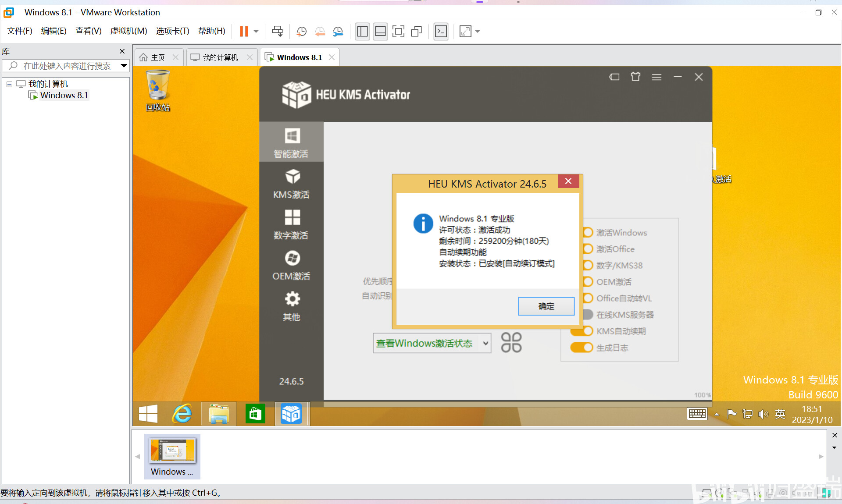
Task: Disable the KMS自动续期 switch
Action: click(x=582, y=331)
